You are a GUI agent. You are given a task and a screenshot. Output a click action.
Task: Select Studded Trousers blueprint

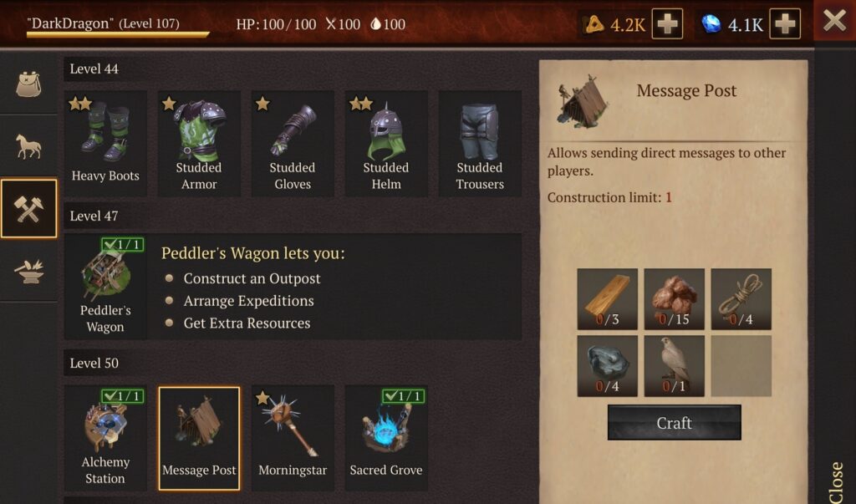tap(480, 144)
